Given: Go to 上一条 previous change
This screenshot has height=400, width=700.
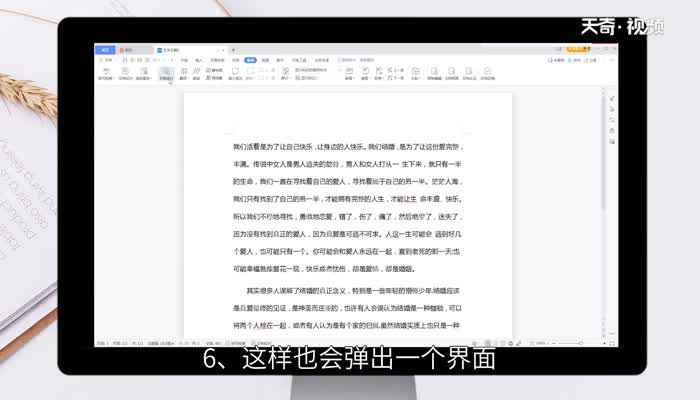Looking at the screenshot, I should pyautogui.click(x=396, y=70).
